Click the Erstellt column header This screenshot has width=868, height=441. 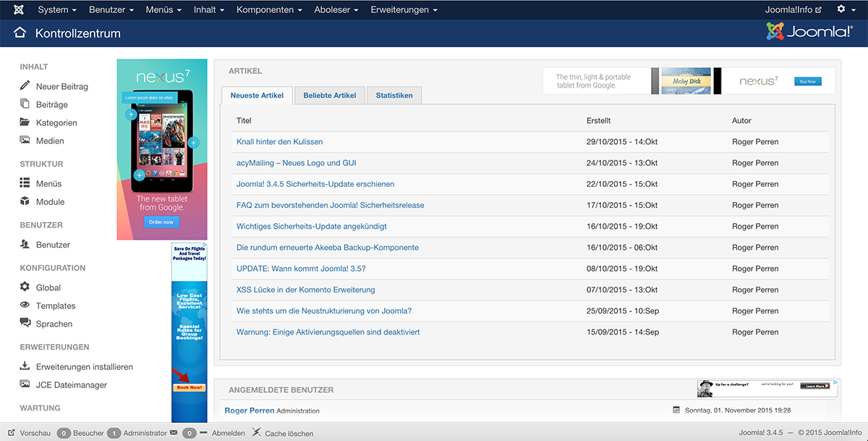coord(598,120)
